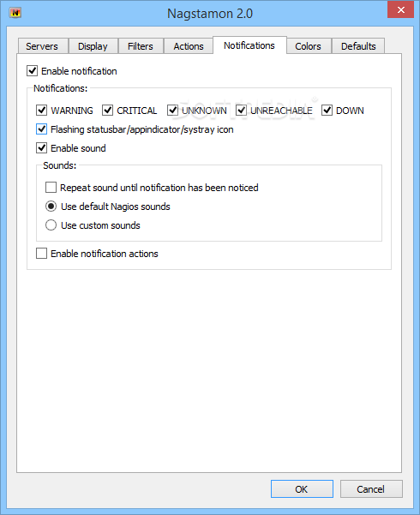The image size is (420, 515).
Task: Close the Nagstamon 2.0 window
Action: coord(400,9)
